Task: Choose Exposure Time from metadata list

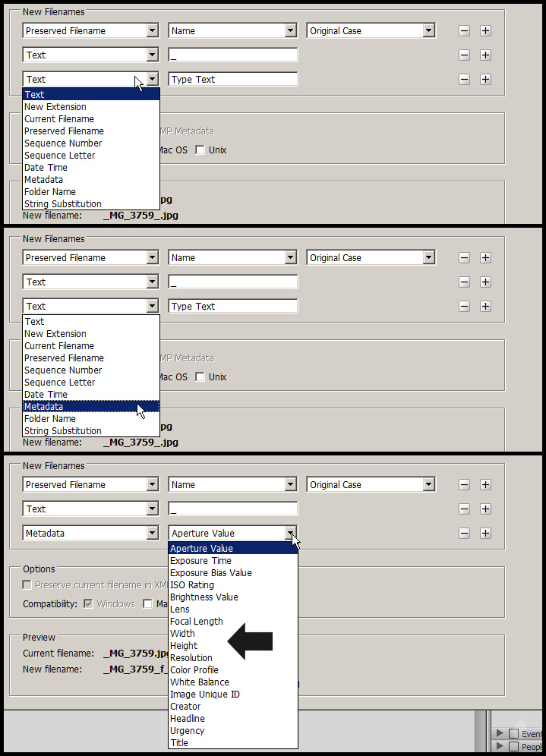Action: pyautogui.click(x=200, y=561)
